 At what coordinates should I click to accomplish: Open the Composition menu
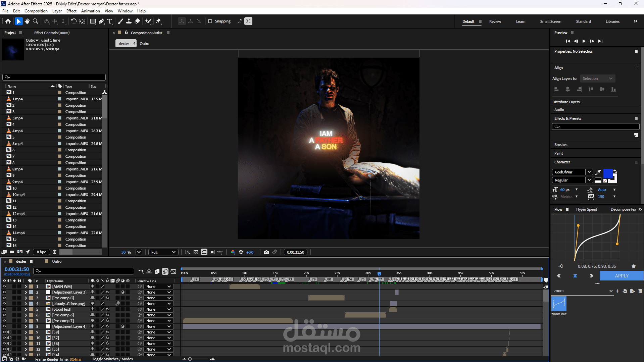coord(36,11)
